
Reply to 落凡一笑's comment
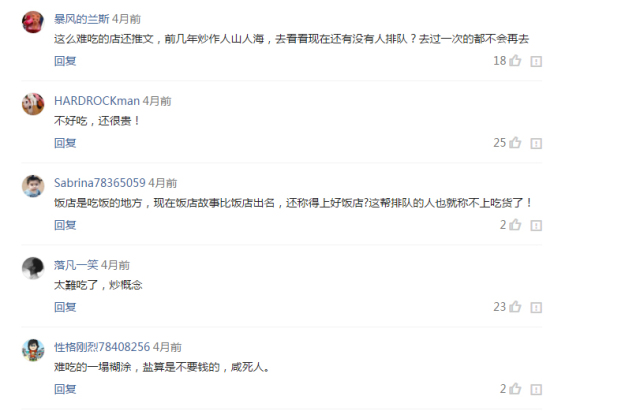pos(65,307)
